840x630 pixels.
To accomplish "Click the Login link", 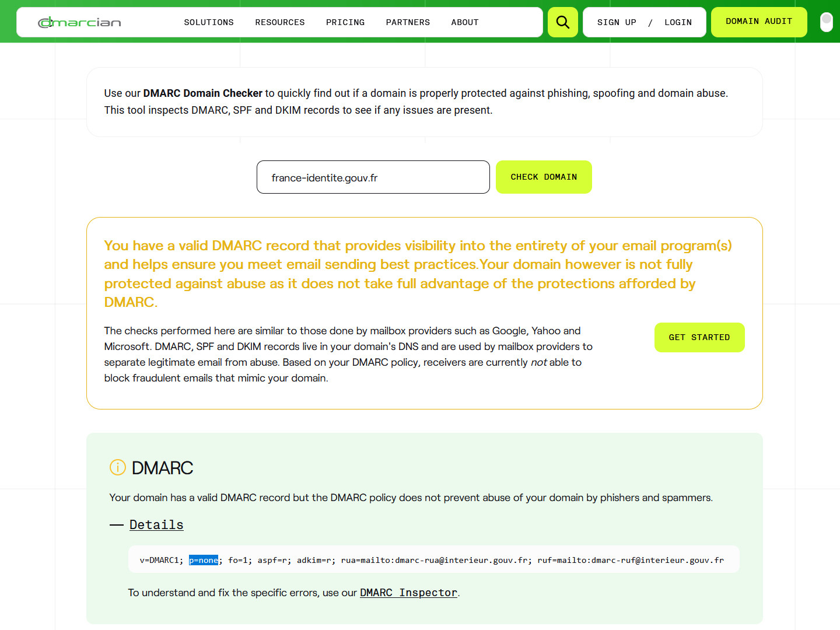I will pos(678,22).
